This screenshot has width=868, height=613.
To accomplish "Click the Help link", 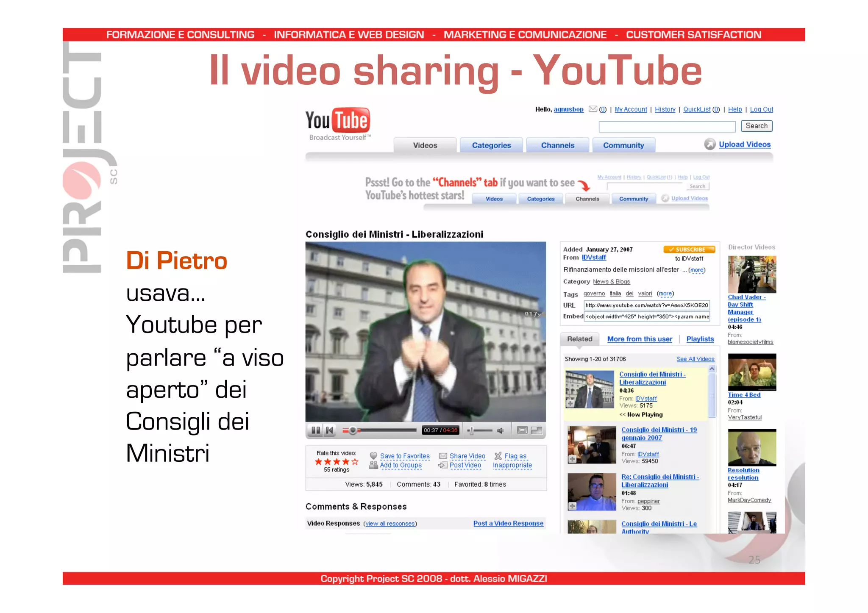I will click(x=735, y=109).
